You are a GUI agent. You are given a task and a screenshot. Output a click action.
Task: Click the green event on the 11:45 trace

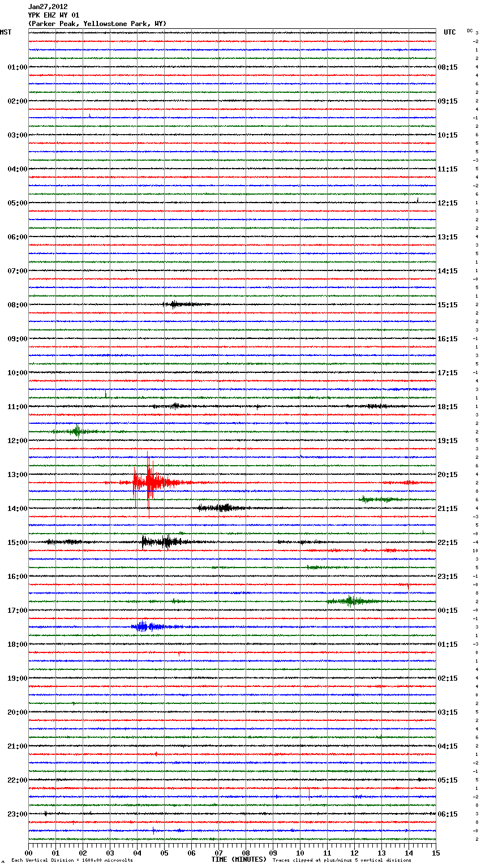click(x=76, y=432)
